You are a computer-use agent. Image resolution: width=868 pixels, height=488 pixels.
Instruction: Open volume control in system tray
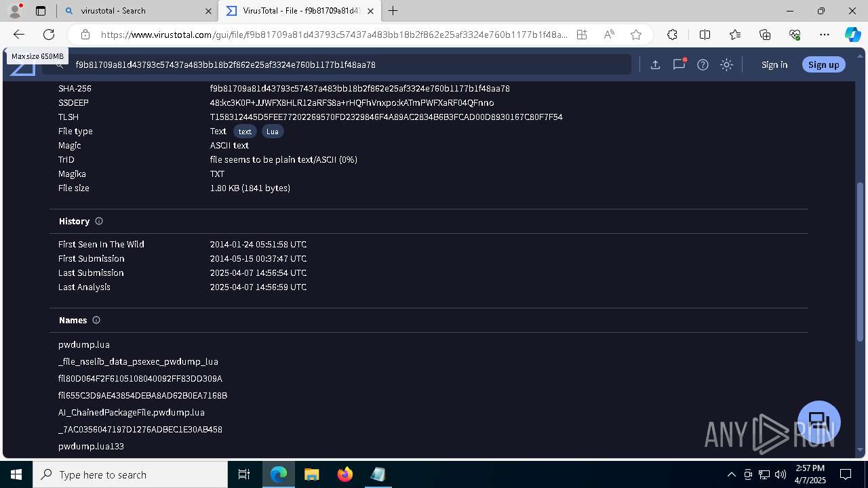[x=780, y=474]
